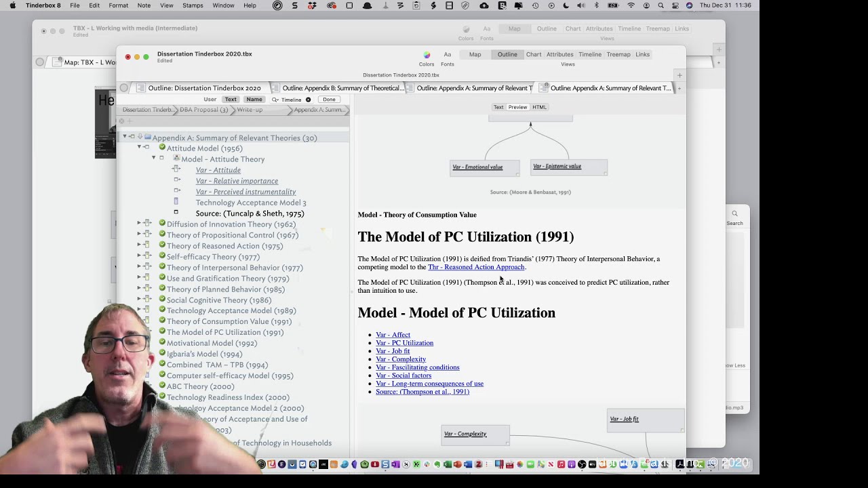Image resolution: width=868 pixels, height=488 pixels.
Task: Clear the Timeline search field
Action: tap(308, 100)
